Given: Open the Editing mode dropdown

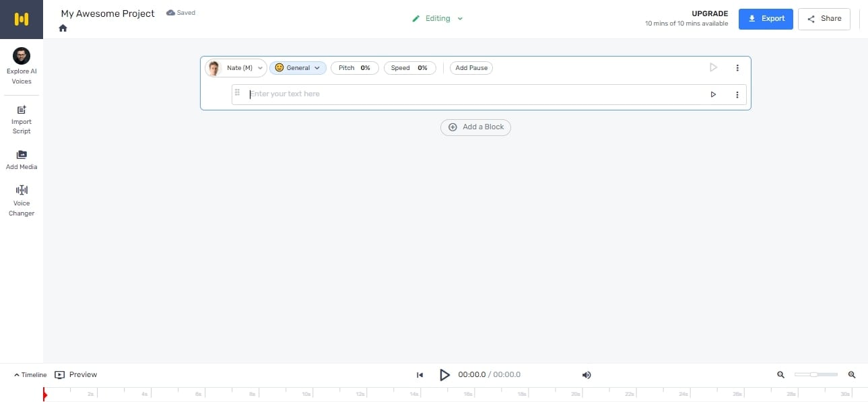Looking at the screenshot, I should (438, 19).
